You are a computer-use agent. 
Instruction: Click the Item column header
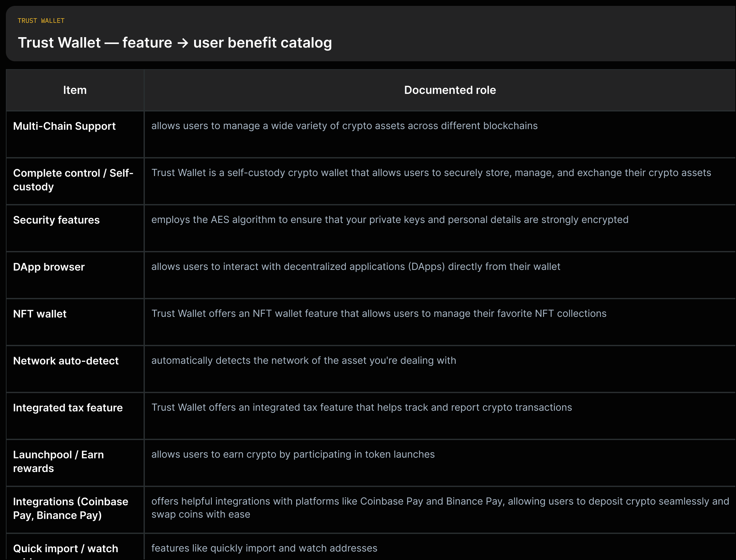[x=75, y=90]
